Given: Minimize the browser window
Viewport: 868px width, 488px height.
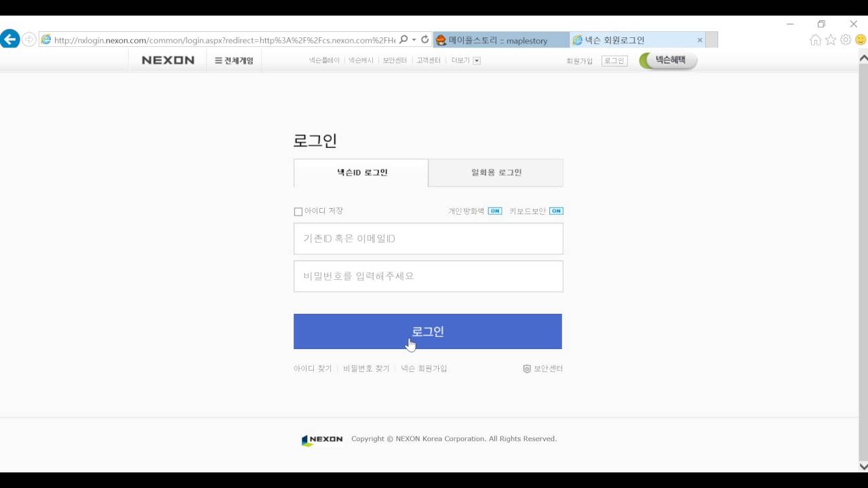Looking at the screenshot, I should coord(790,24).
